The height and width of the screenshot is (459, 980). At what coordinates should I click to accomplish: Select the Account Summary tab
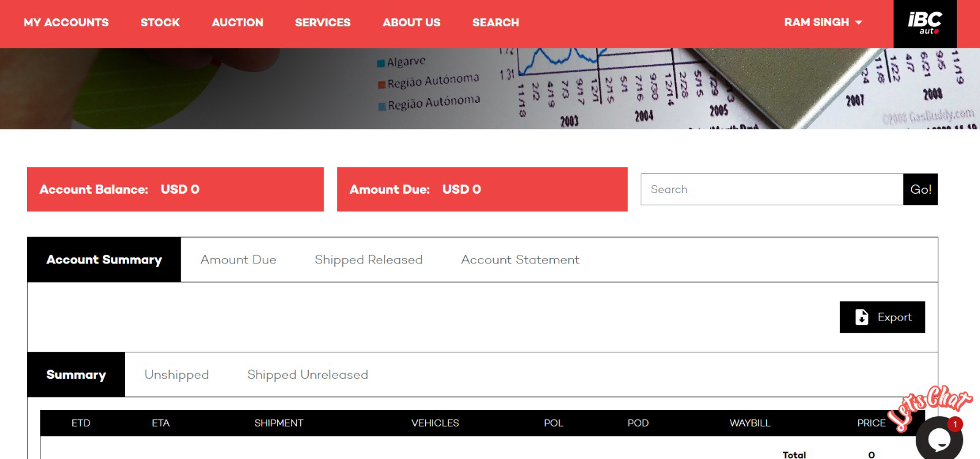tap(104, 260)
